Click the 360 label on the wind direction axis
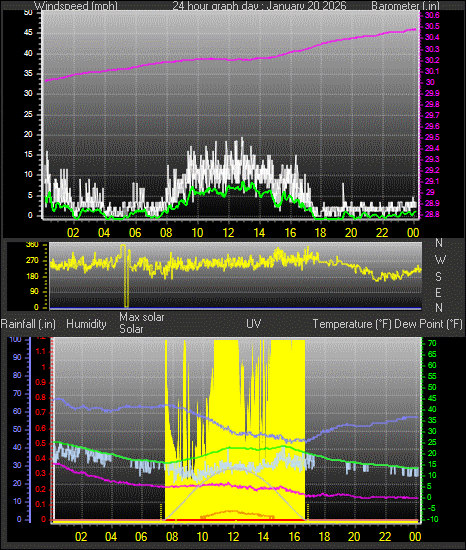This screenshot has height=550, width=466. 32,245
